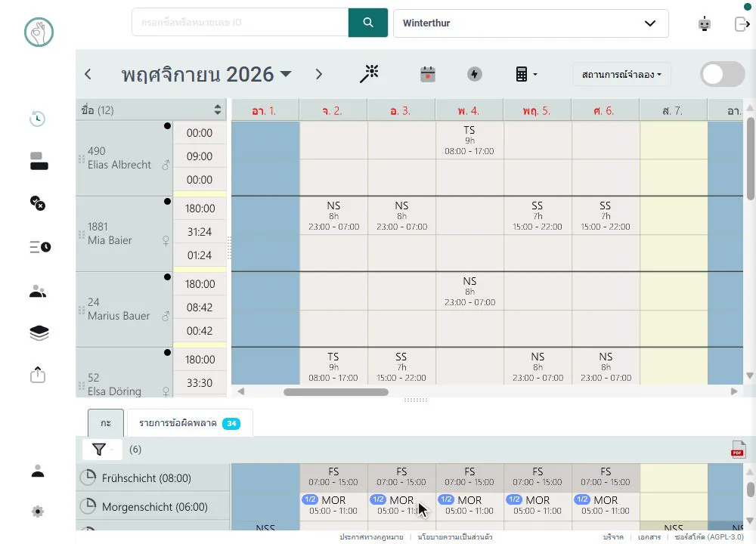Click the lightning bolt icon
The image size is (756, 544).
click(x=475, y=74)
